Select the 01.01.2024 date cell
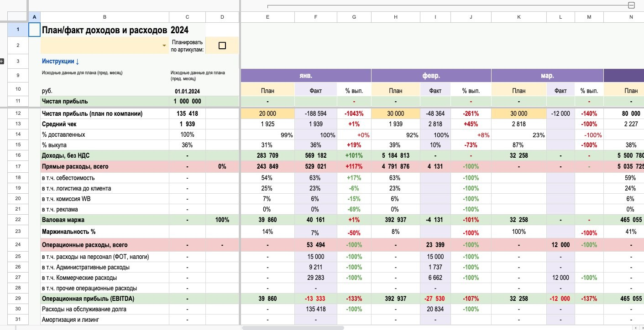The width and height of the screenshot is (644, 330). 187,91
